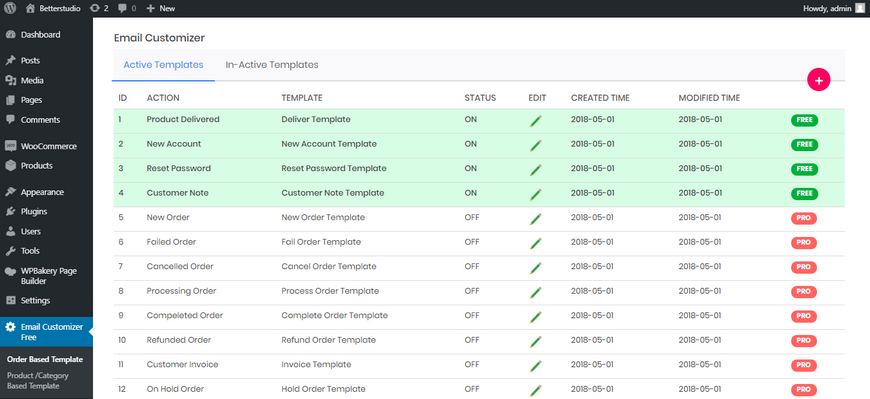Click the CREATED TIME column header
This screenshot has width=870, height=399.
(600, 98)
